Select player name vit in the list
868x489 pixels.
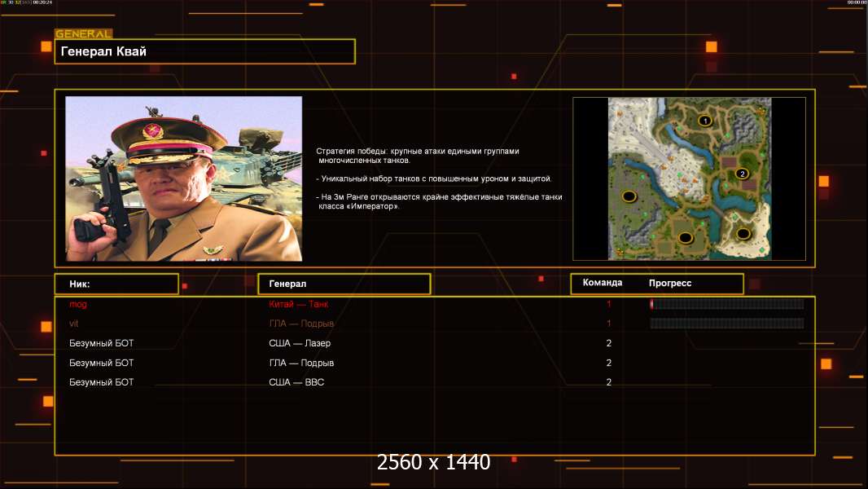(x=74, y=324)
